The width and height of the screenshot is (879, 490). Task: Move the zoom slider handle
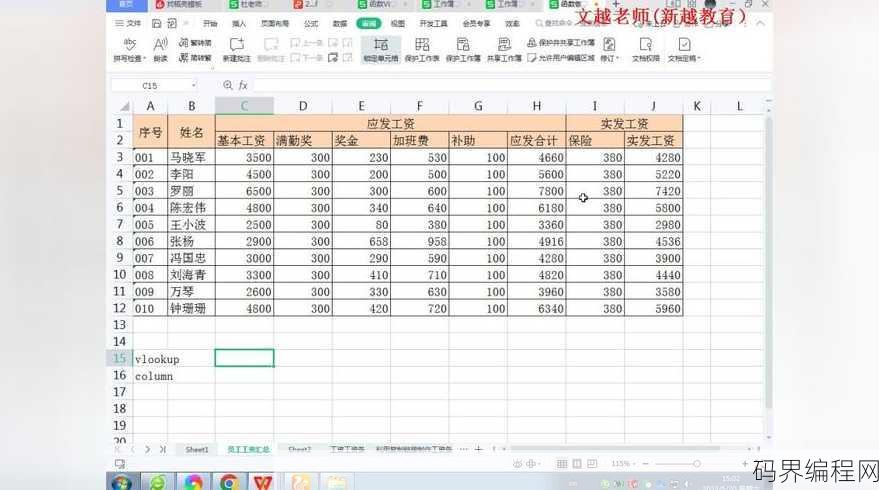[x=696, y=464]
